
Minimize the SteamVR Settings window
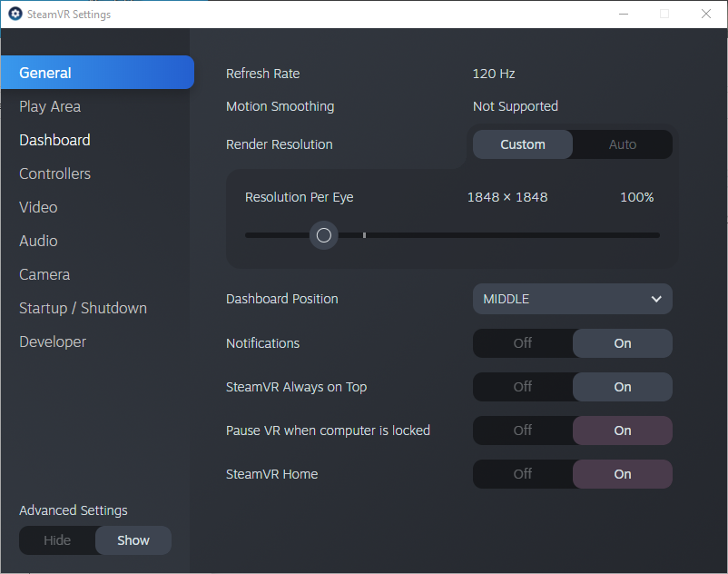623,14
